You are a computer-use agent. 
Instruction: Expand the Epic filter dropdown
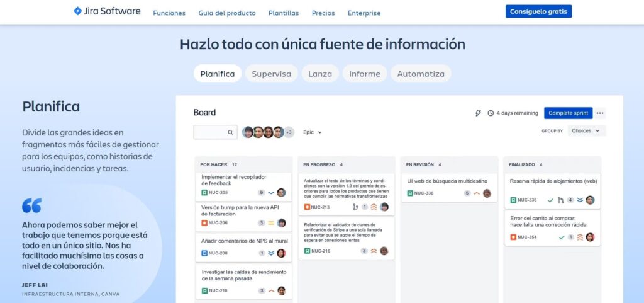[312, 132]
